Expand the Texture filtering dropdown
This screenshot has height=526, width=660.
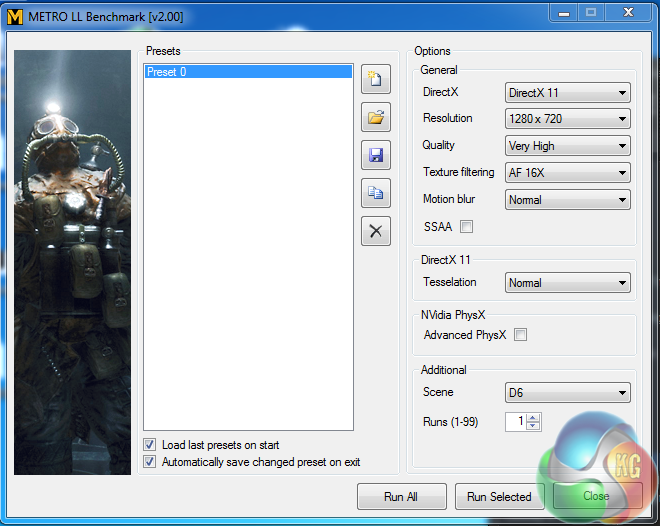(x=567, y=173)
